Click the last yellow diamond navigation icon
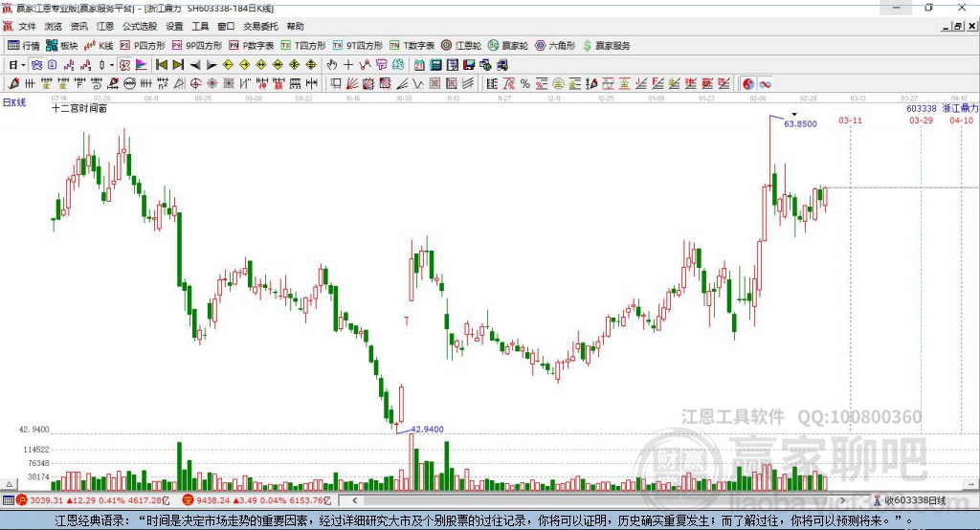Screen dimensions: 980x530 tap(311, 65)
